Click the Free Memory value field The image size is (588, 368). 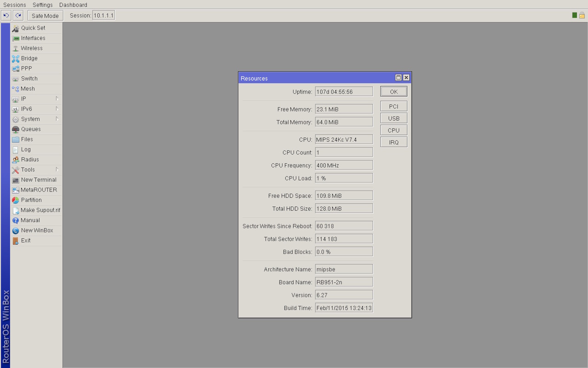344,109
